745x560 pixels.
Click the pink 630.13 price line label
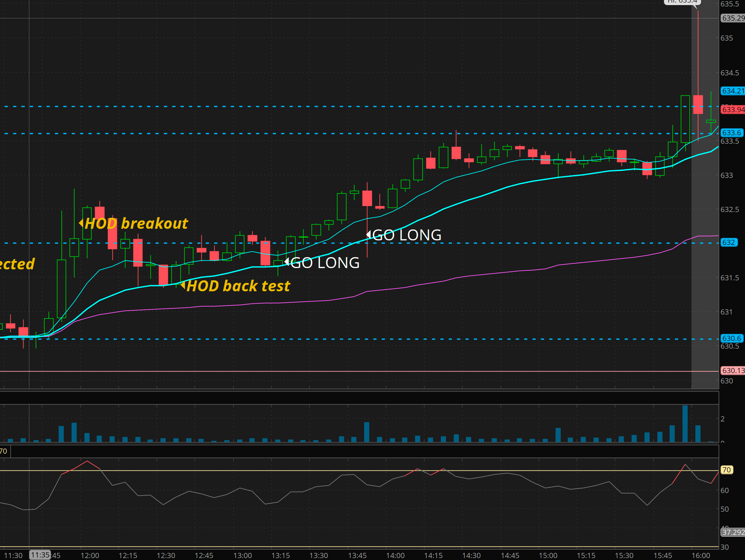pyautogui.click(x=732, y=371)
